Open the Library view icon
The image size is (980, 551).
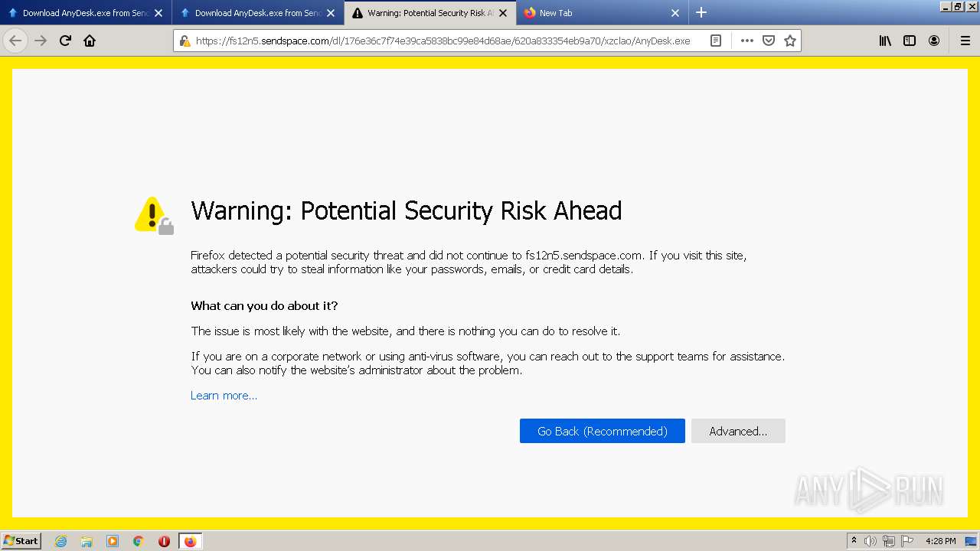tap(885, 41)
